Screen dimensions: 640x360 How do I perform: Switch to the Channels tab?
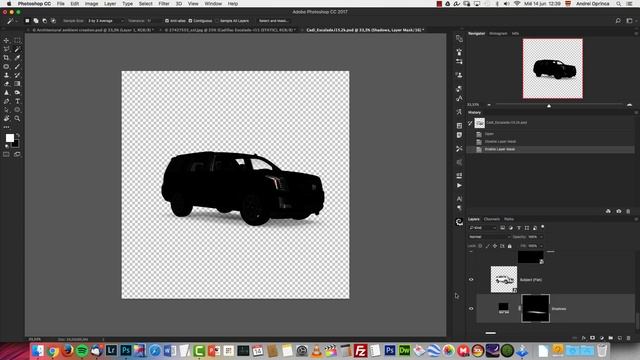[x=491, y=219]
